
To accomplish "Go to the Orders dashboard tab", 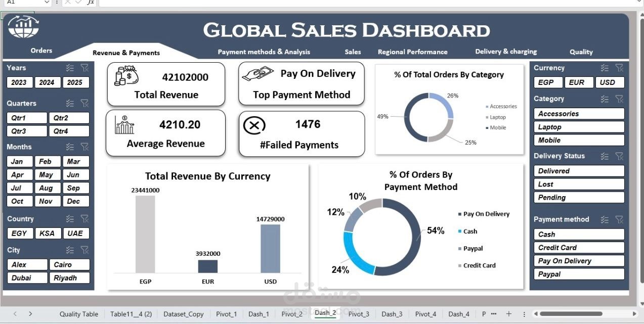I will pyautogui.click(x=41, y=51).
